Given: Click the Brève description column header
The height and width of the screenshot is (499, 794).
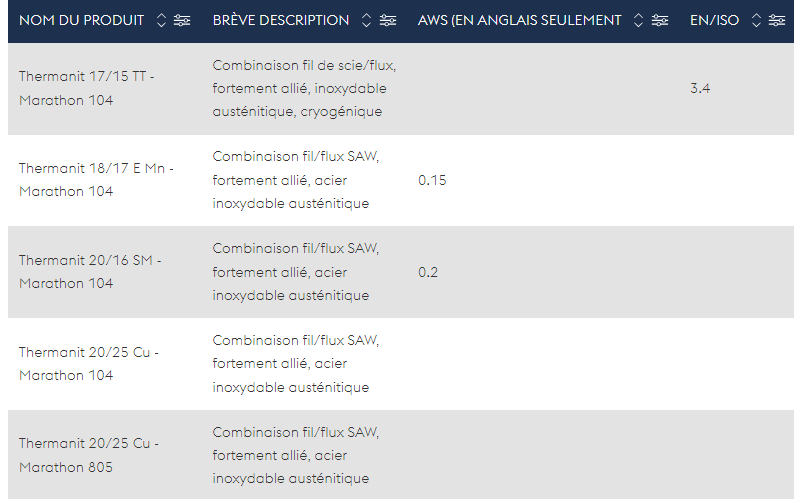Looking at the screenshot, I should pos(281,21).
